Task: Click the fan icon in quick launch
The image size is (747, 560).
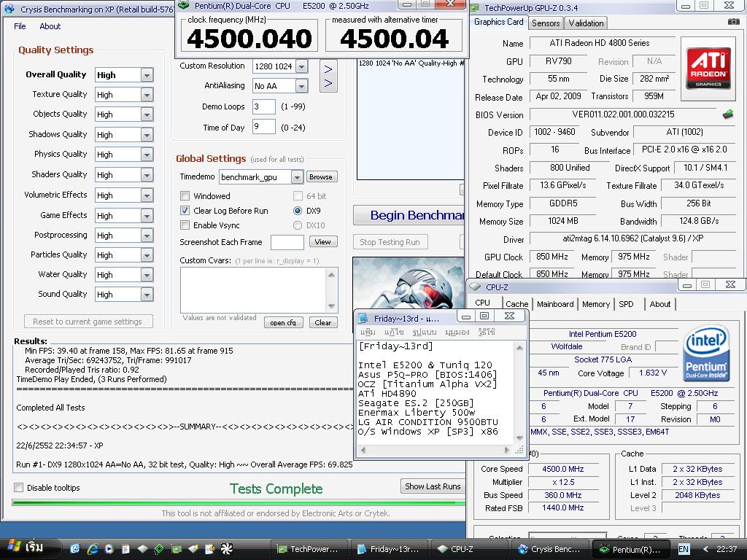Action: click(x=226, y=548)
